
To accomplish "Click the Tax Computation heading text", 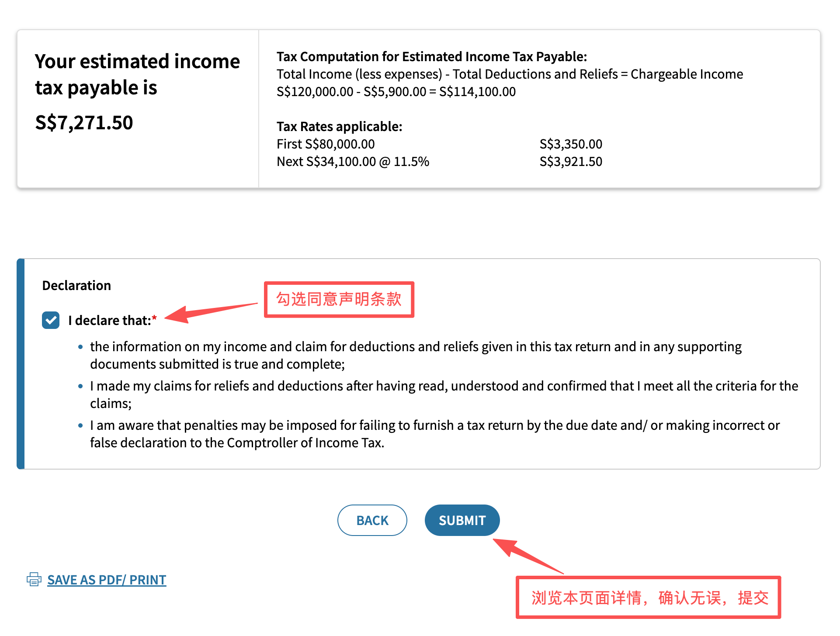I will point(432,56).
